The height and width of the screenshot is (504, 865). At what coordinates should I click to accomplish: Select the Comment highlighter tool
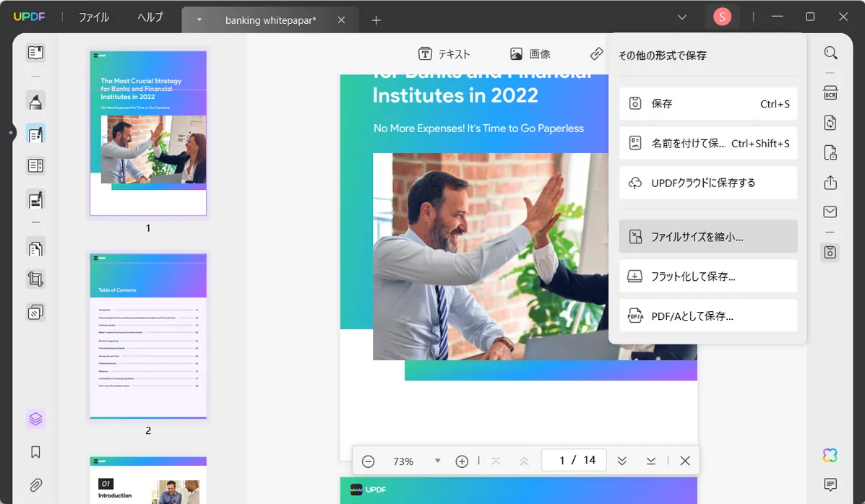36,102
